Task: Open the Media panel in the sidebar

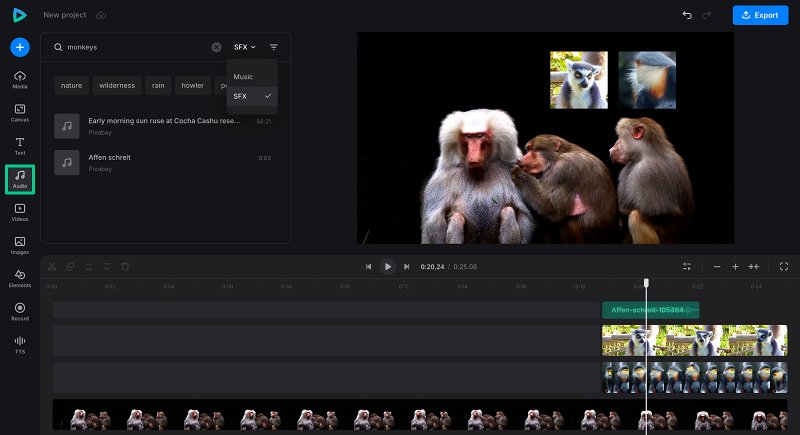Action: [x=20, y=80]
